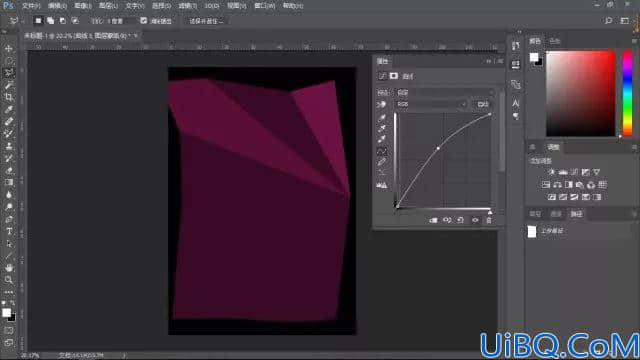Click the Select and Mask button
This screenshot has width=640, height=360.
tap(206, 21)
